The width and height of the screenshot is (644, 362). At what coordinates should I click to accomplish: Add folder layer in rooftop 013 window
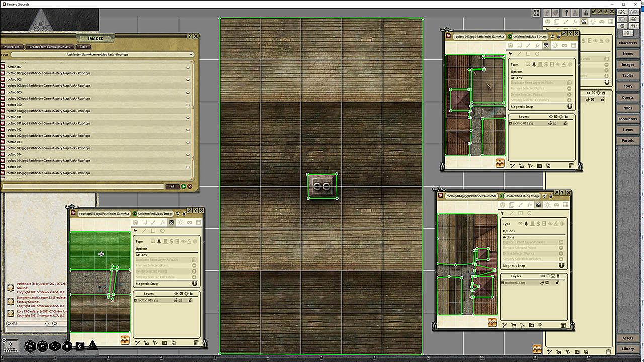tap(539, 166)
